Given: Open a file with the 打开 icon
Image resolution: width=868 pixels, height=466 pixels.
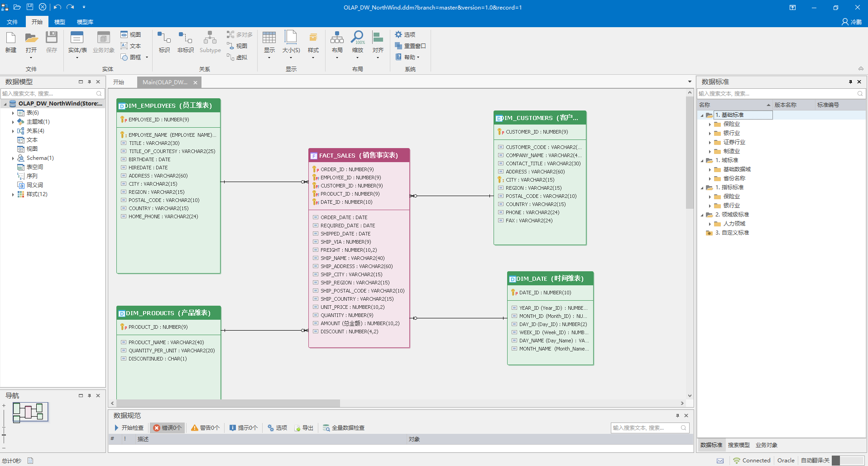Looking at the screenshot, I should (x=31, y=42).
